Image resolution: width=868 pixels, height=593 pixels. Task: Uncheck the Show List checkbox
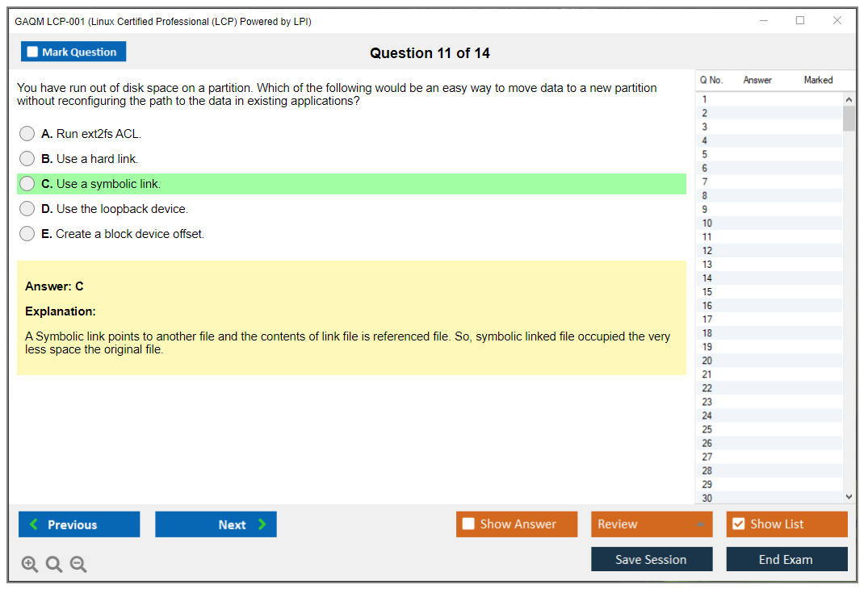pos(738,524)
